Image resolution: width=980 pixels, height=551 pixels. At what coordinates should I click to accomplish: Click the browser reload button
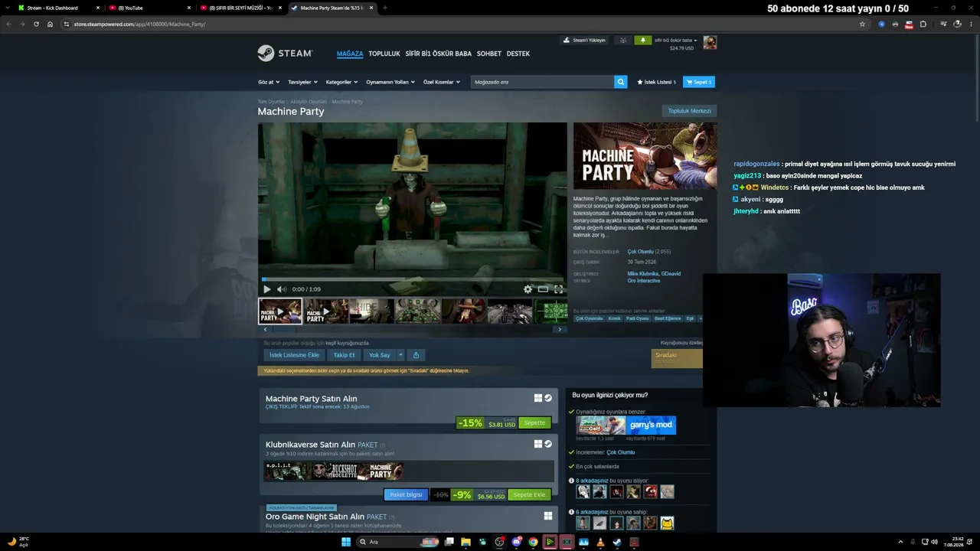click(x=36, y=24)
